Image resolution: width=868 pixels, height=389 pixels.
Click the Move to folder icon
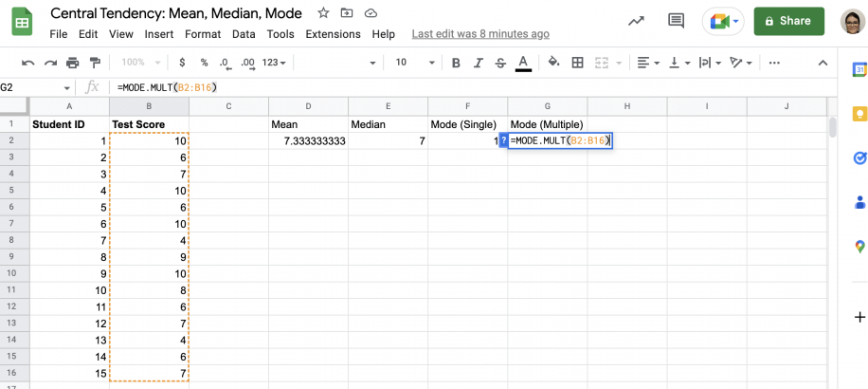click(347, 12)
